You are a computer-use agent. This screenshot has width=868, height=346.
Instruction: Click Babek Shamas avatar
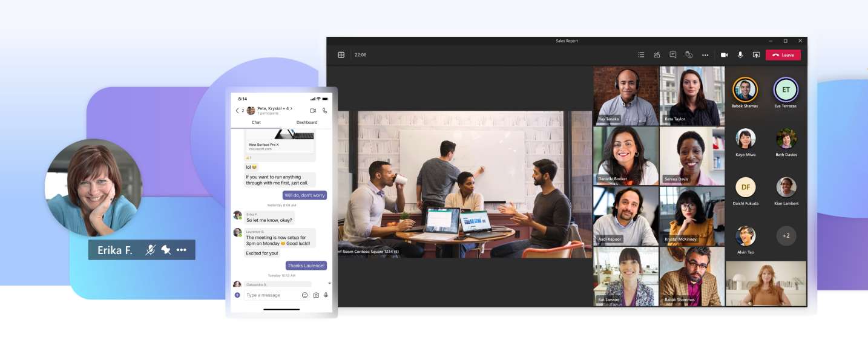(745, 90)
